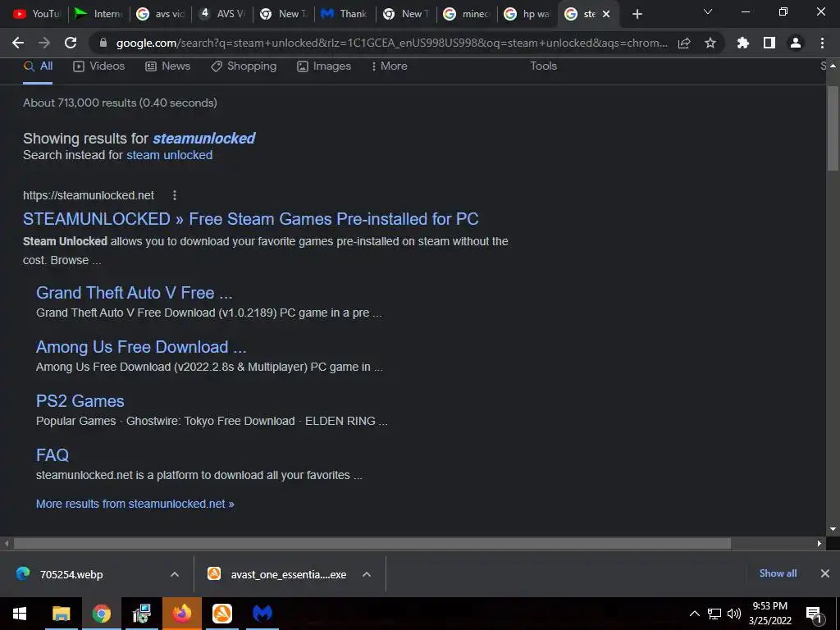
Task: Open Malwarebytes from the taskbar
Action: coord(262,614)
